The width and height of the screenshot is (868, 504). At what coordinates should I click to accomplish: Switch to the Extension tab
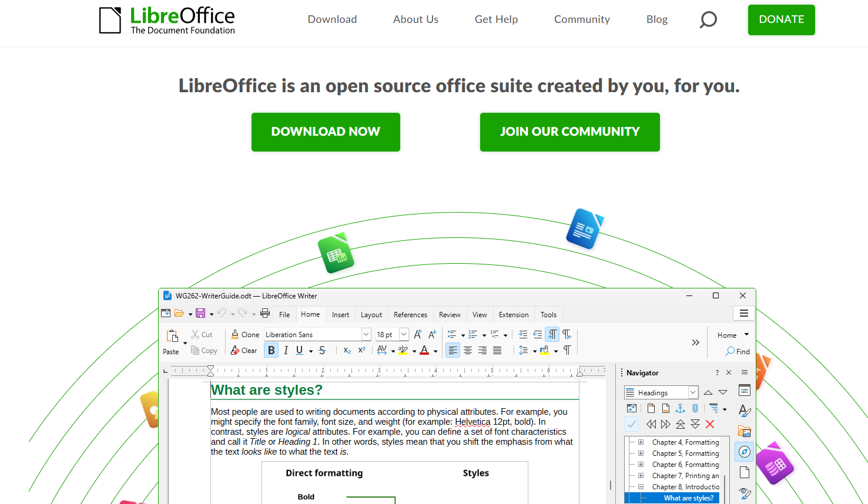click(x=514, y=314)
